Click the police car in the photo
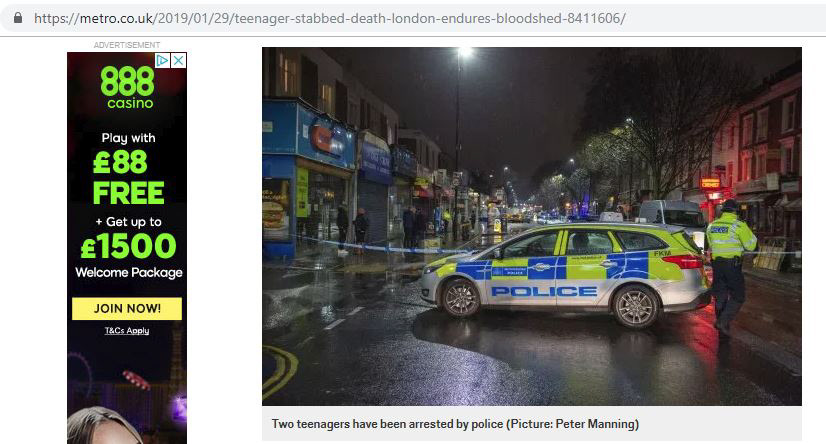The height and width of the screenshot is (444, 826). pyautogui.click(x=566, y=274)
